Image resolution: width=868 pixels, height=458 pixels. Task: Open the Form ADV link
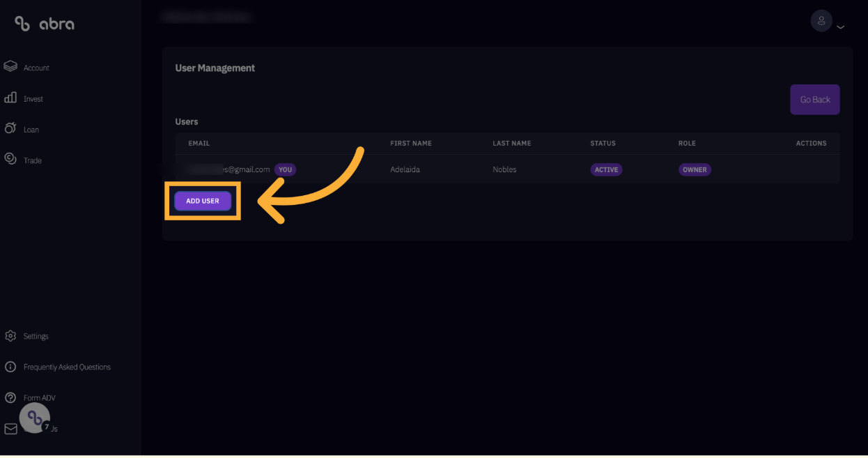click(x=40, y=397)
